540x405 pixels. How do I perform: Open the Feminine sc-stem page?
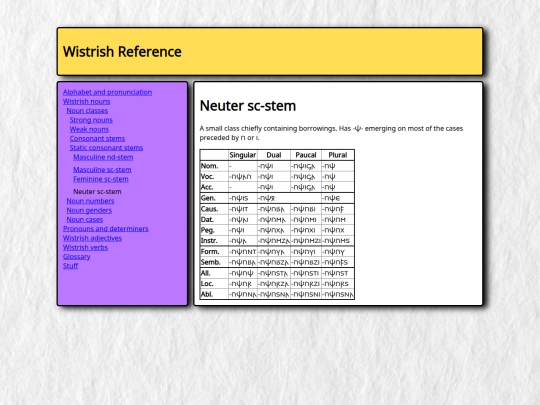pyautogui.click(x=101, y=179)
